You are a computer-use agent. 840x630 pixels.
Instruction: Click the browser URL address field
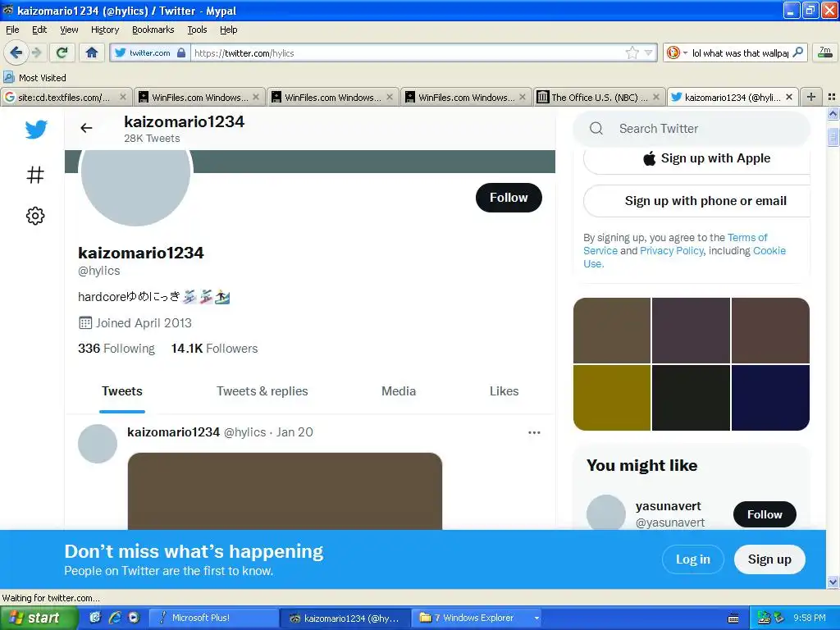click(x=407, y=52)
